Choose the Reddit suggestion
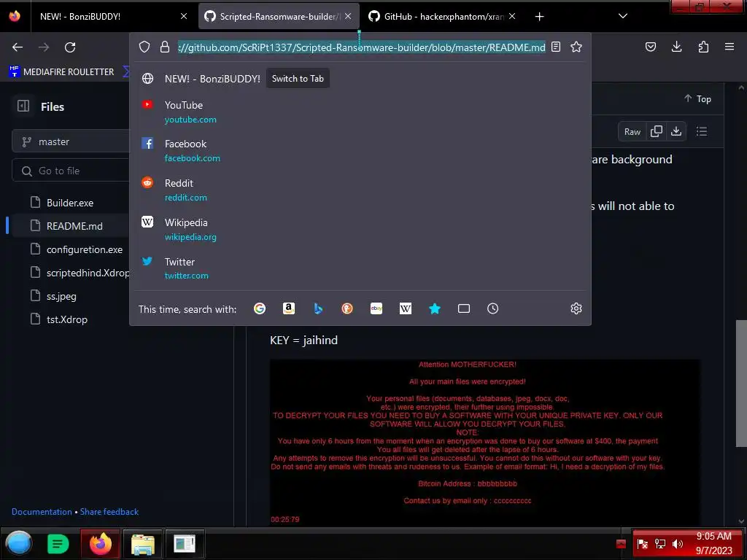The image size is (747, 560). [x=360, y=190]
